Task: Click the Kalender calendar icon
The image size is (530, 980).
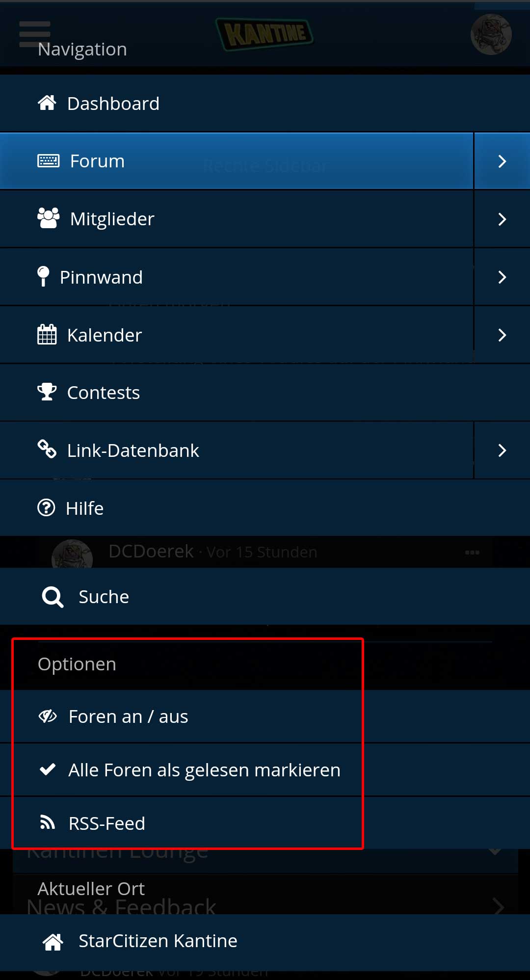Action: tap(47, 335)
